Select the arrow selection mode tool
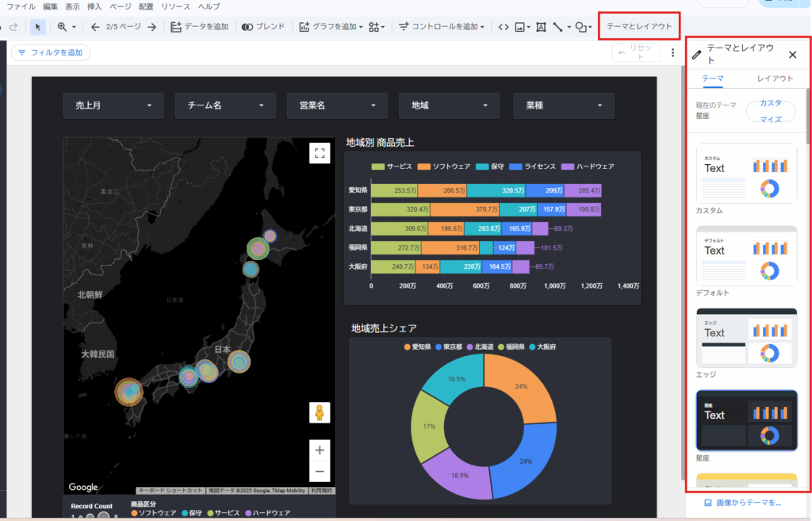 coord(38,27)
